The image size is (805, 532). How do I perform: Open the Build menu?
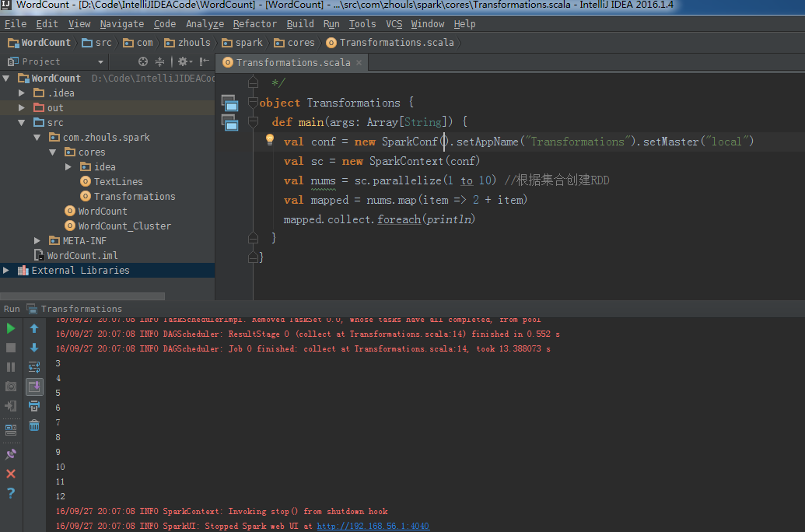point(299,24)
